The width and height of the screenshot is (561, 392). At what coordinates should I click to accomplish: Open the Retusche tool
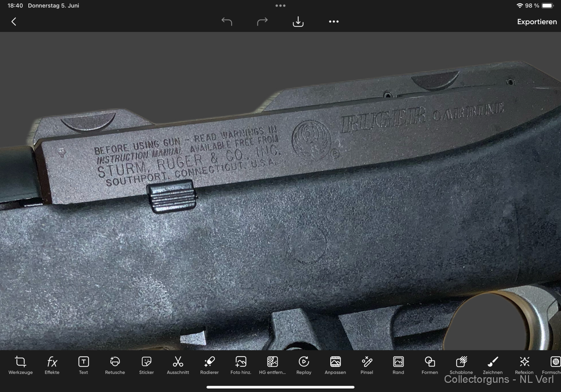115,365
